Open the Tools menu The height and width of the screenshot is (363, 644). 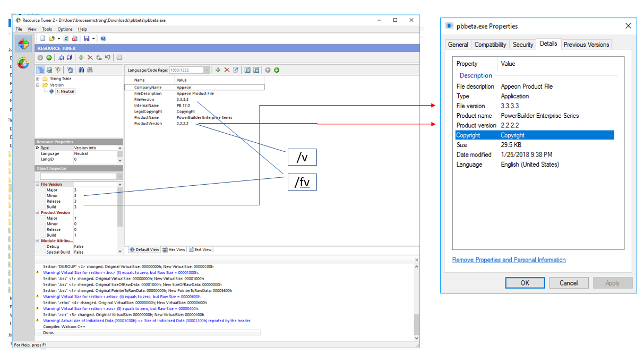47,29
